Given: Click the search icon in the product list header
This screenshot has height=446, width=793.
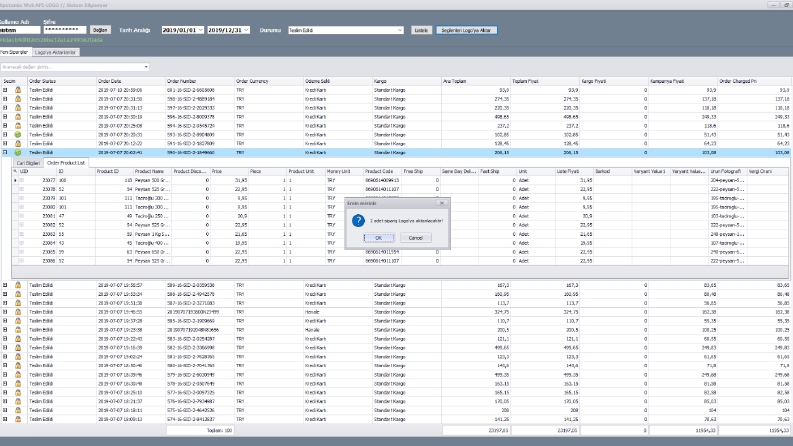Looking at the screenshot, I should 15,171.
